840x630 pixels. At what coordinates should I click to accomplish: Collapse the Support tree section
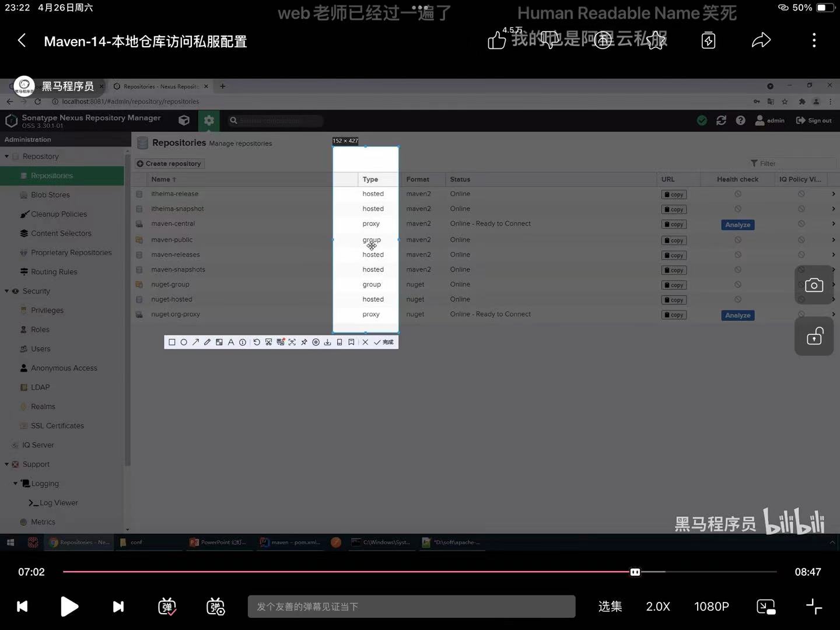(x=7, y=464)
